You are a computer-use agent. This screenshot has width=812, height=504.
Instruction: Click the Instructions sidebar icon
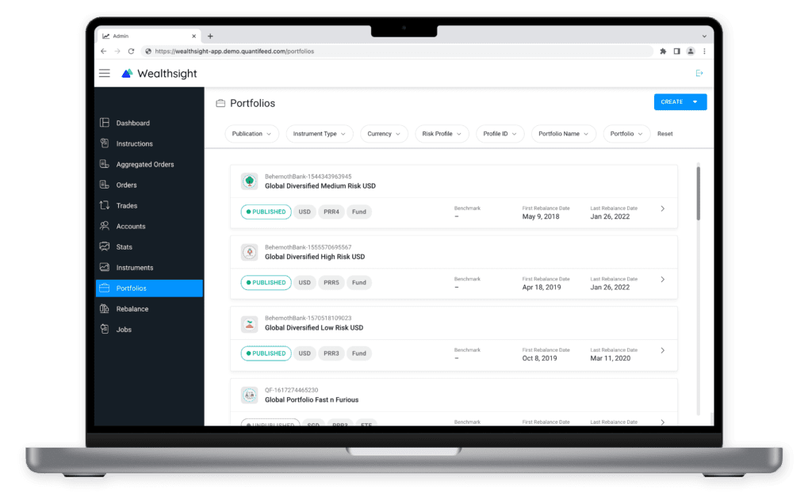(105, 143)
